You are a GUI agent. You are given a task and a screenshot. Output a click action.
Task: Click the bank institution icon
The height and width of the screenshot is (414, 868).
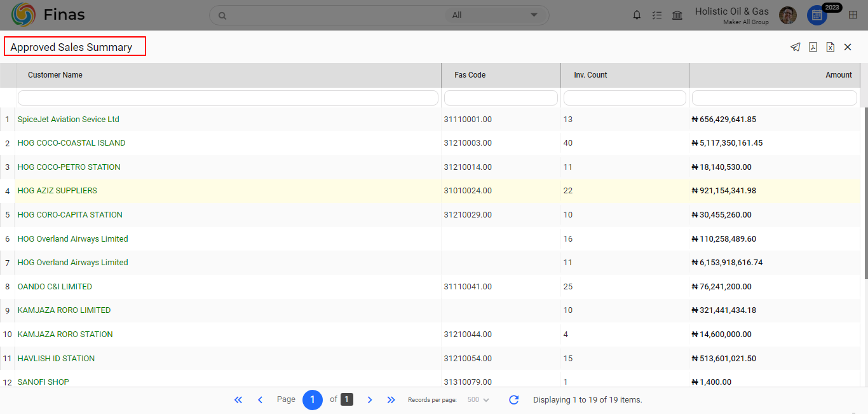[677, 15]
